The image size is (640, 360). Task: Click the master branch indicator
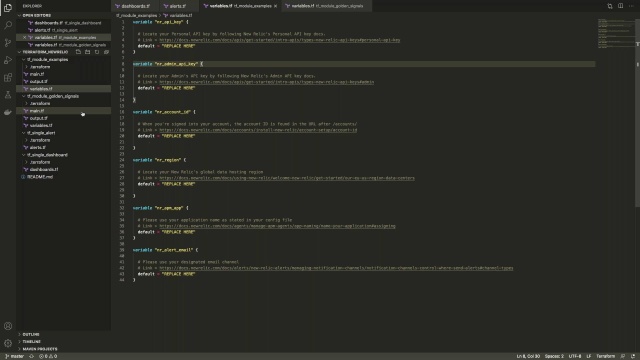click(15, 356)
